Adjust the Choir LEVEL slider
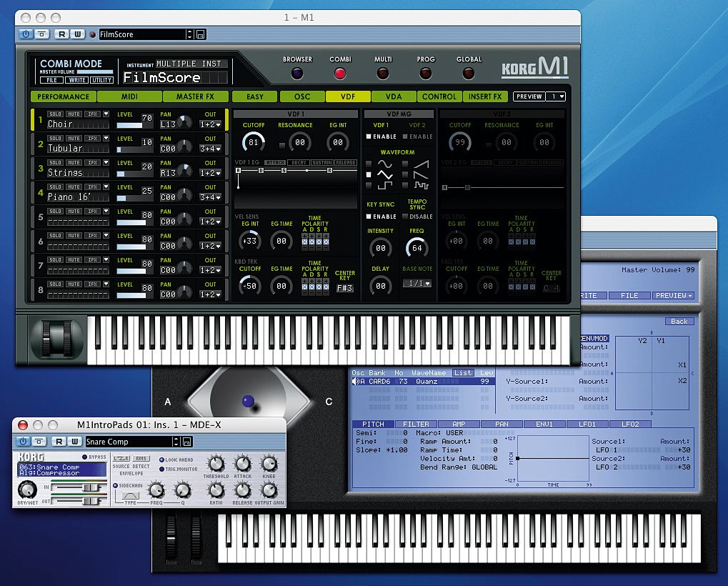The image size is (728, 586). (134, 125)
